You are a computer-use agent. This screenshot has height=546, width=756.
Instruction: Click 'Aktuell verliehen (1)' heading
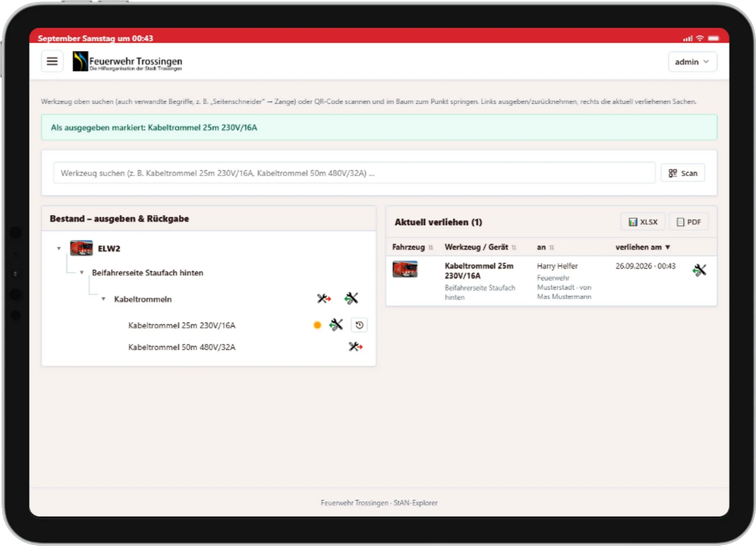438,222
